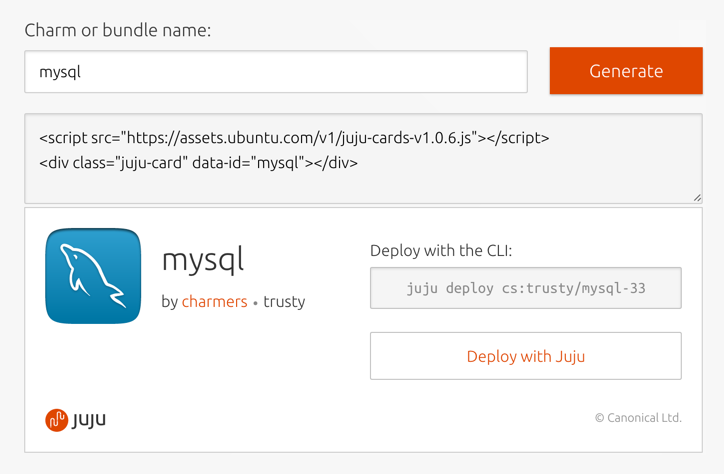Click the script src line in embed code
Image resolution: width=724 pixels, height=474 pixels.
coord(294,138)
